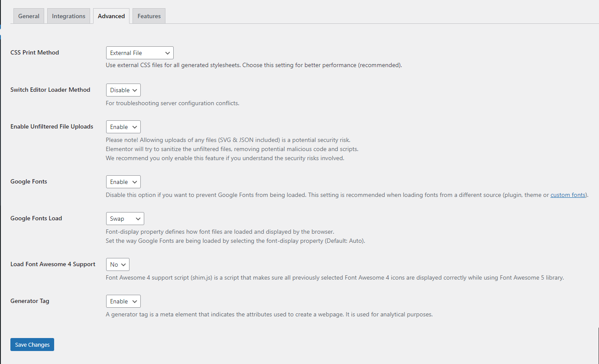Open the Generator Tag dropdown
This screenshot has height=364, width=599.
coord(123,301)
